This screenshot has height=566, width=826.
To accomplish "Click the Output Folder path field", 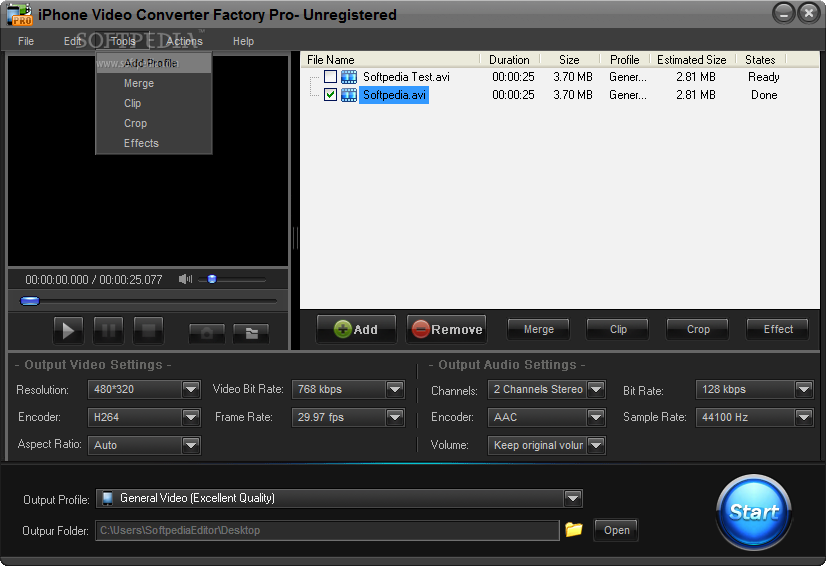I will (327, 530).
